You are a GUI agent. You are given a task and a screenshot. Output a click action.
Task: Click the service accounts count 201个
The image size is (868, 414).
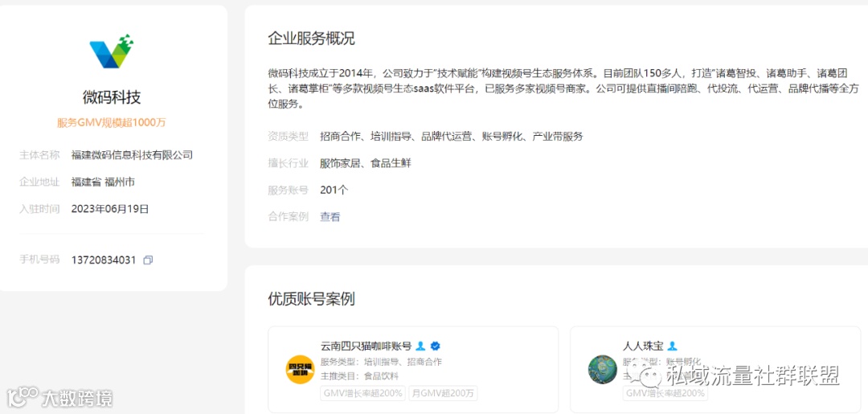tap(334, 190)
